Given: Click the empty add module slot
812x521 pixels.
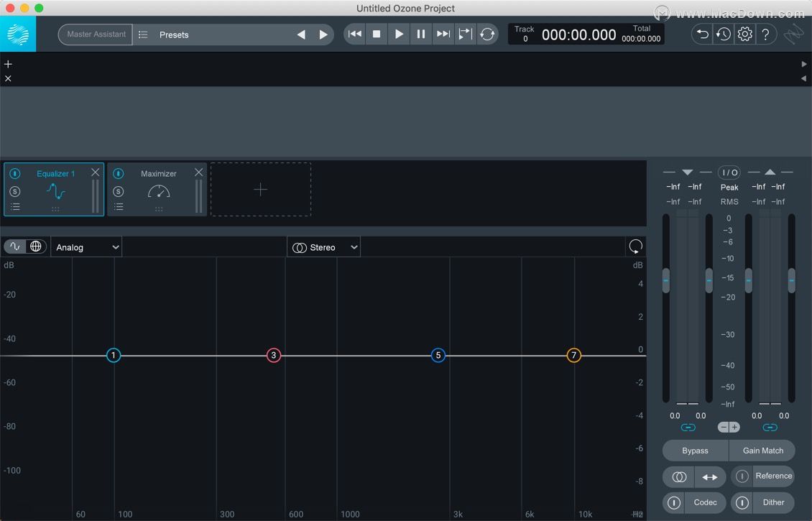Looking at the screenshot, I should [260, 189].
